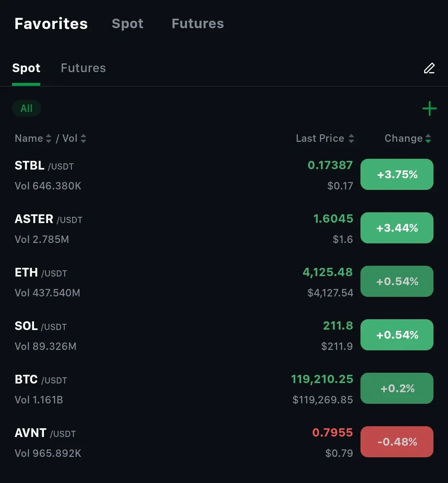Switch to top Spot tab
This screenshot has width=448, height=483.
tap(127, 24)
